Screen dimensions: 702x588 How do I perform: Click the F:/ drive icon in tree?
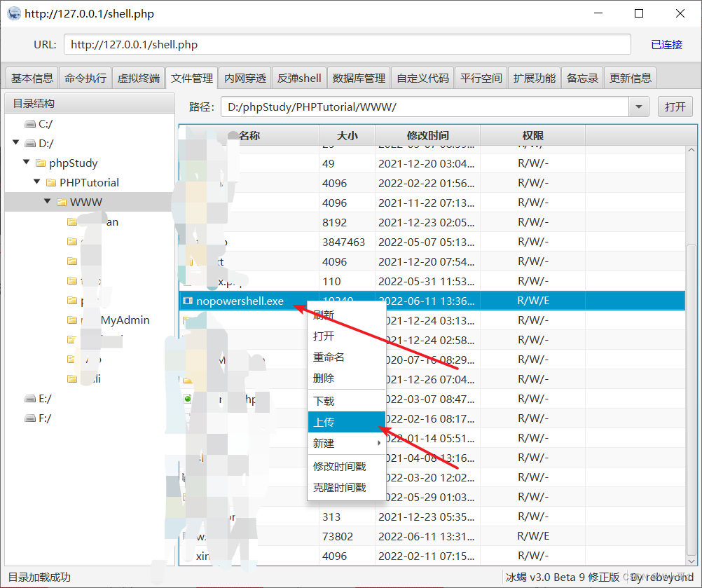30,418
